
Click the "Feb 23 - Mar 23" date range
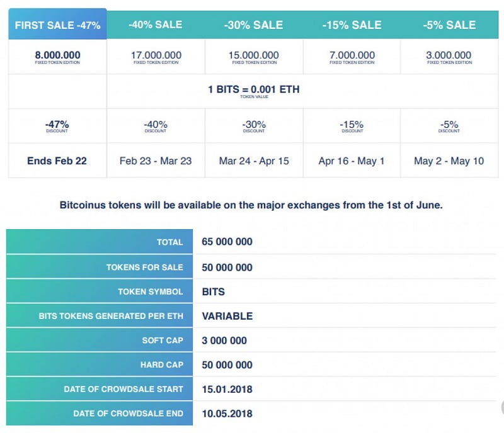click(x=156, y=160)
